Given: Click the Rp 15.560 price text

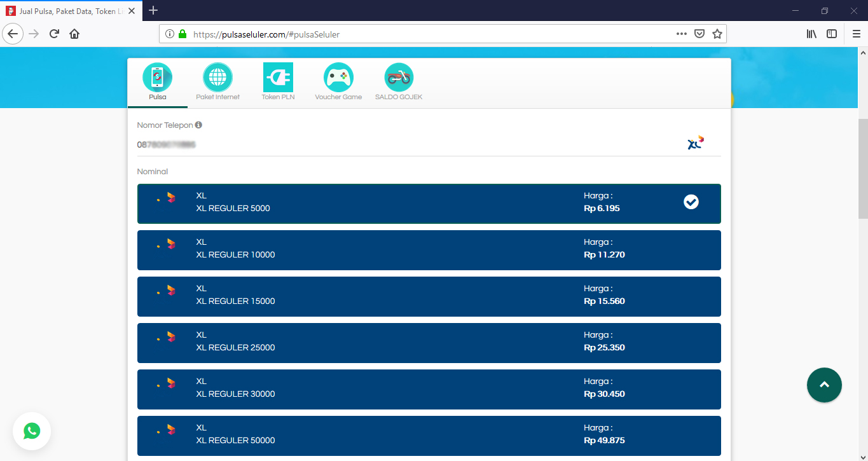Looking at the screenshot, I should [x=604, y=301].
